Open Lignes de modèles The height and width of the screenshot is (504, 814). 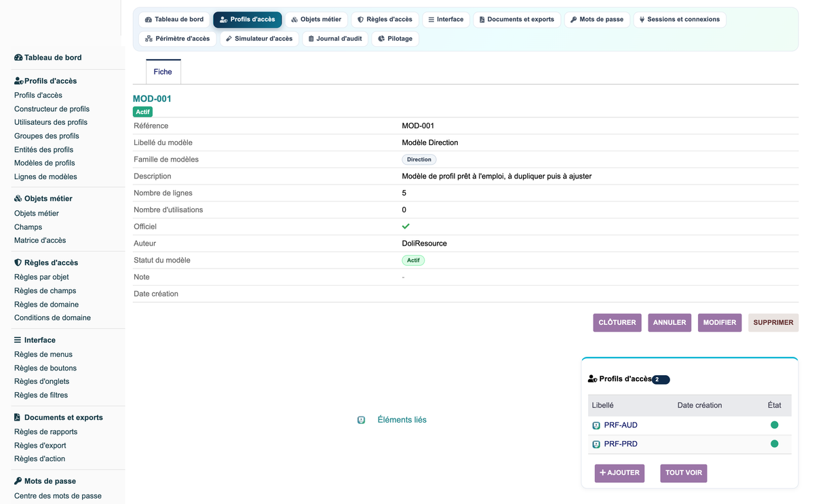(x=45, y=177)
